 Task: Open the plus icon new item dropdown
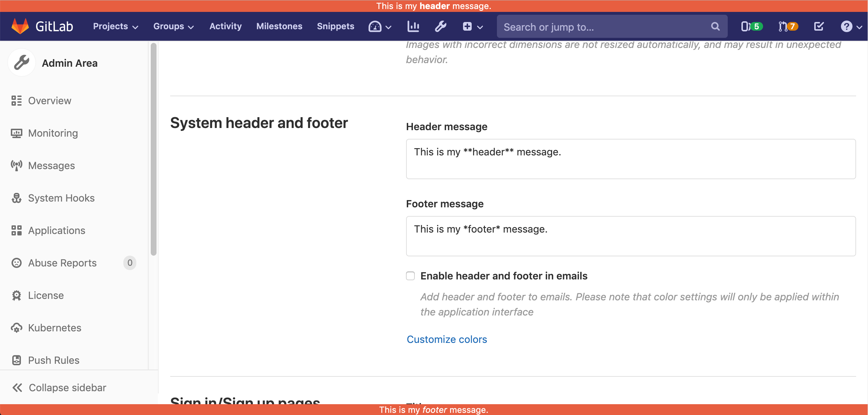472,26
